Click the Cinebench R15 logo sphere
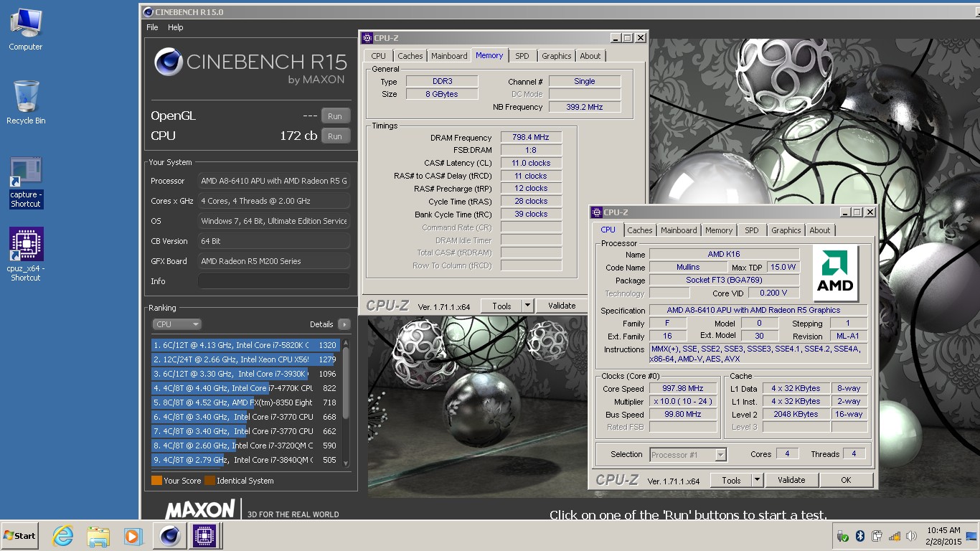 (x=169, y=62)
